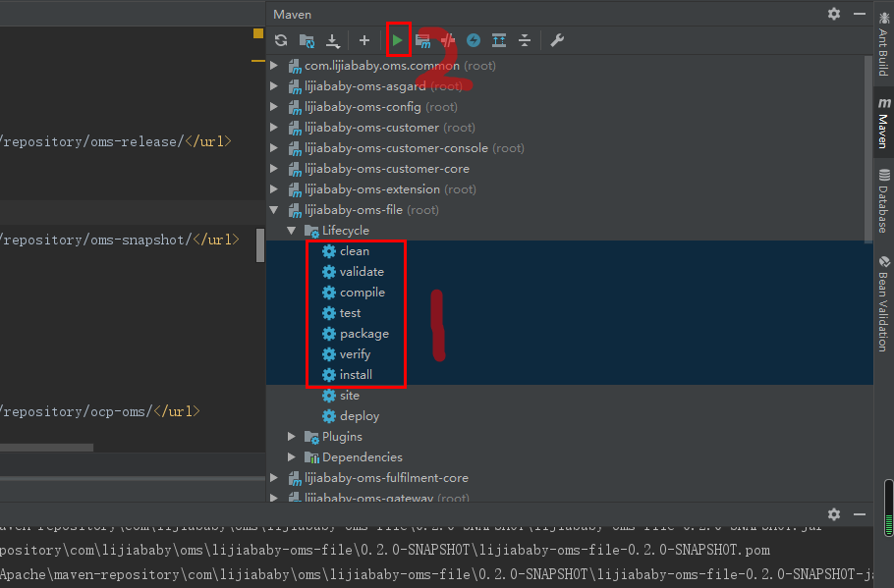Screen dimensions: 894x588
Task: Click the oms-snapshot url line in editor
Action: [120, 240]
